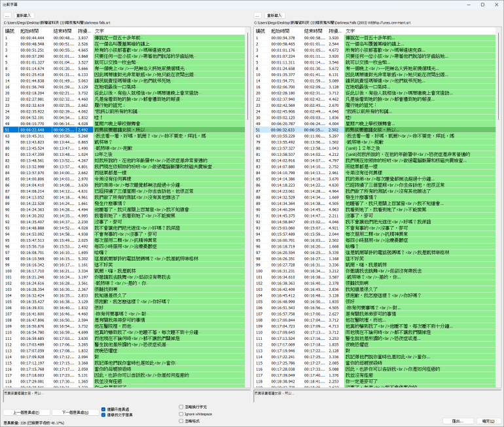Go to previous difference with 上一個差異處
This screenshot has height=427, width=504.
click(x=26, y=412)
